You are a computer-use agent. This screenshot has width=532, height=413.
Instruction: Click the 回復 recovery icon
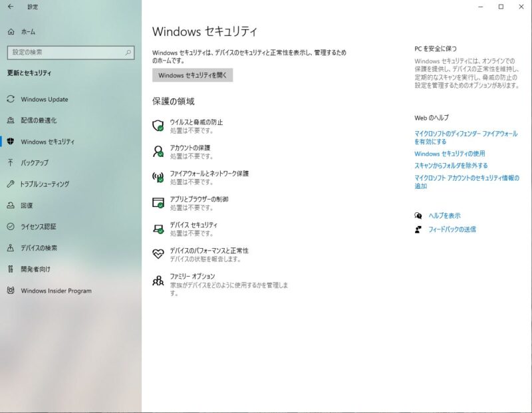(11, 206)
